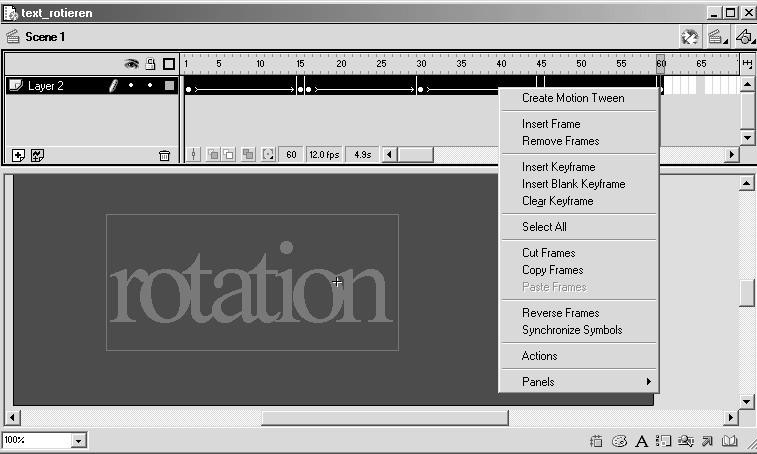
Task: Toggle Edit Multiple Frames button
Action: click(x=248, y=155)
